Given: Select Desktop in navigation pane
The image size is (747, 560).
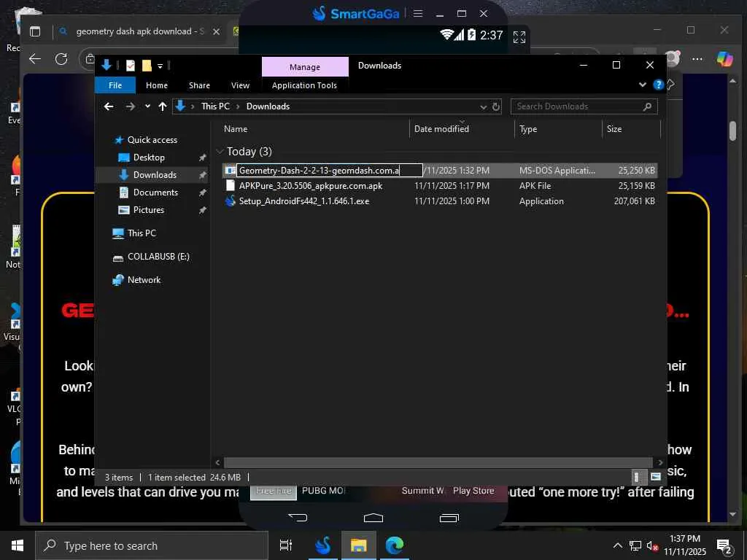Looking at the screenshot, I should [x=149, y=157].
